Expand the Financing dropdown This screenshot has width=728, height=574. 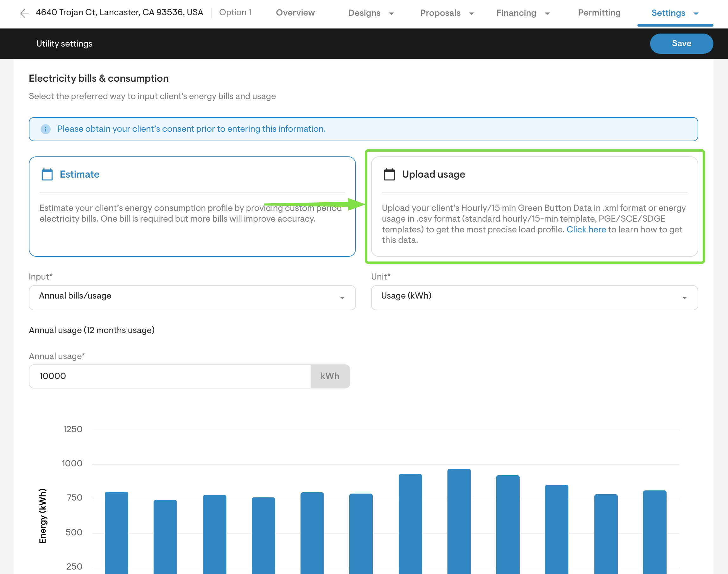522,13
